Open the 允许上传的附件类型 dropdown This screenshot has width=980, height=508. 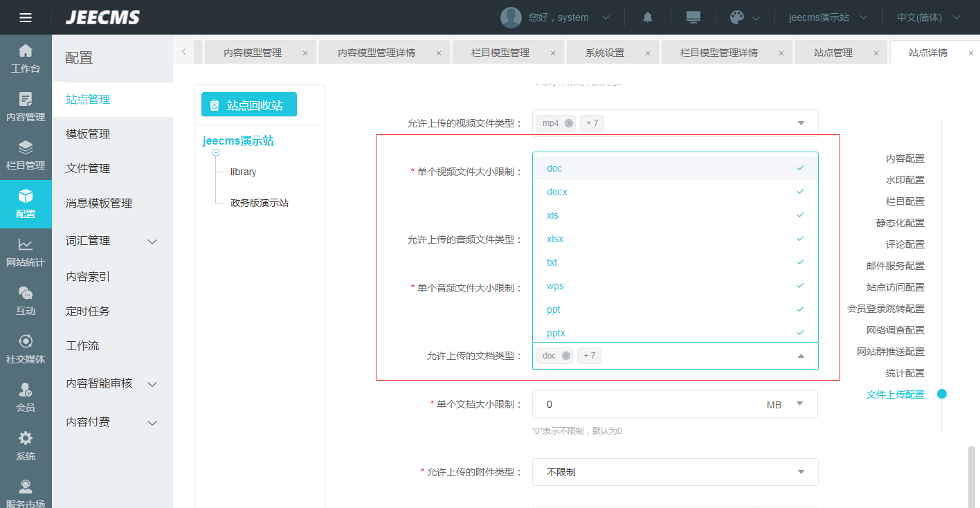pos(675,472)
